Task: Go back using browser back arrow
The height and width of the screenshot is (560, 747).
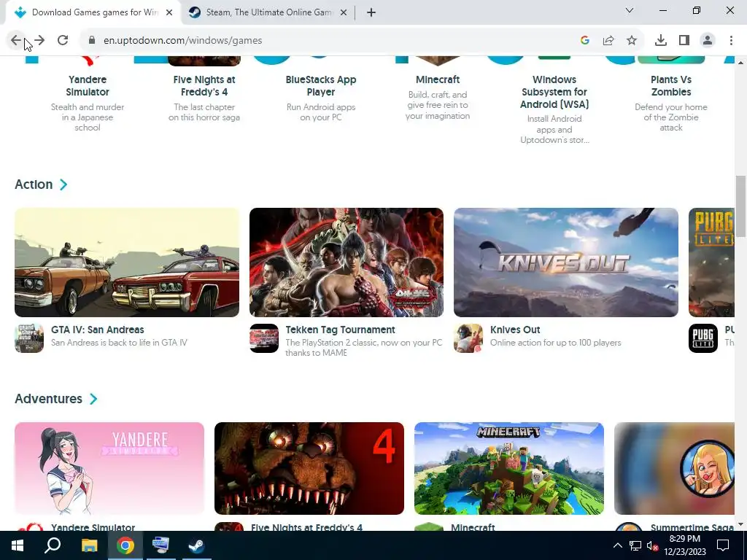Action: point(16,41)
